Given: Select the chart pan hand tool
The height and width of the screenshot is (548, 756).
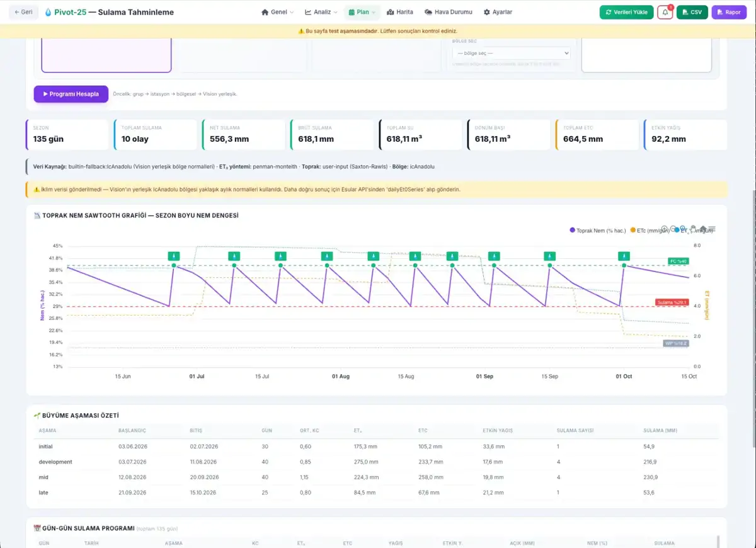Looking at the screenshot, I should pos(693,229).
